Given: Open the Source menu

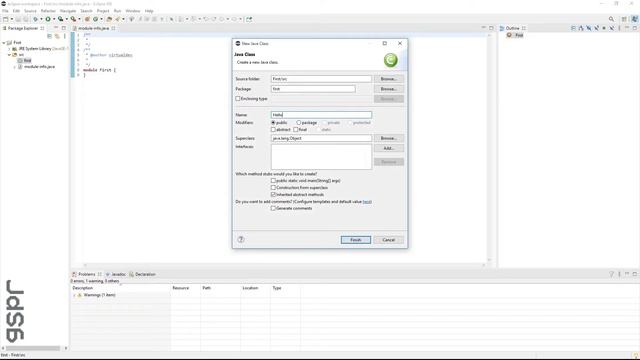Looking at the screenshot, I should [30, 11].
